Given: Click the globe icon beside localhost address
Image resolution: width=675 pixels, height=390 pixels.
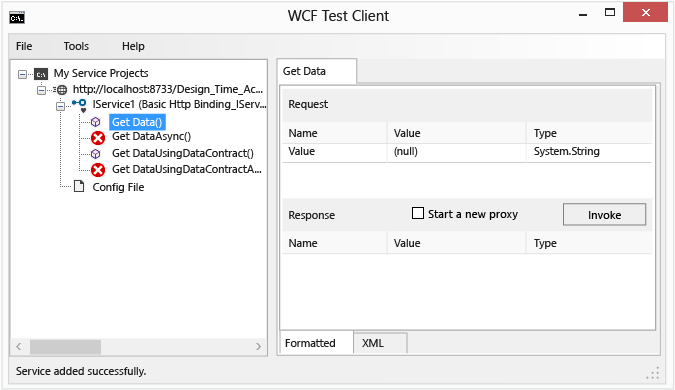Looking at the screenshot, I should point(62,90).
